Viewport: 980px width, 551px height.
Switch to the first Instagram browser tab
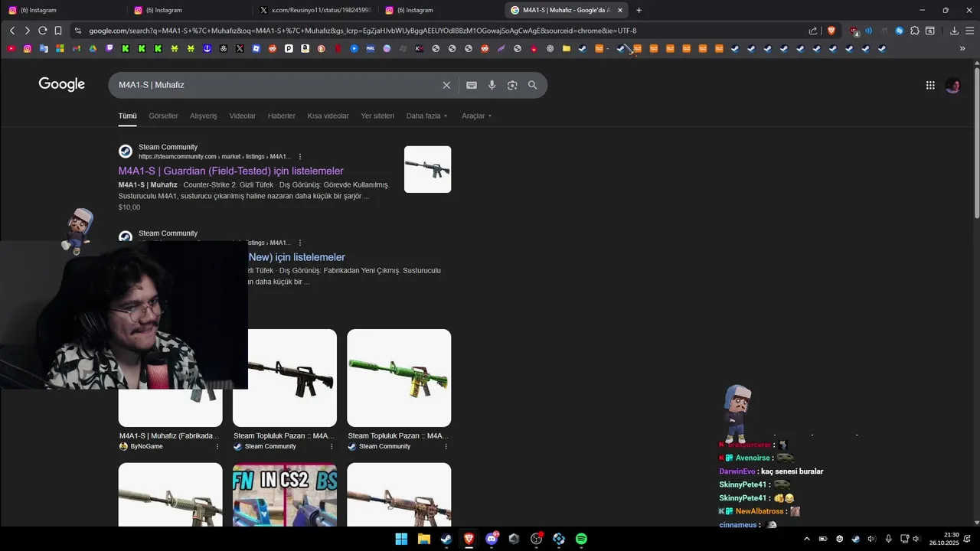tap(63, 10)
